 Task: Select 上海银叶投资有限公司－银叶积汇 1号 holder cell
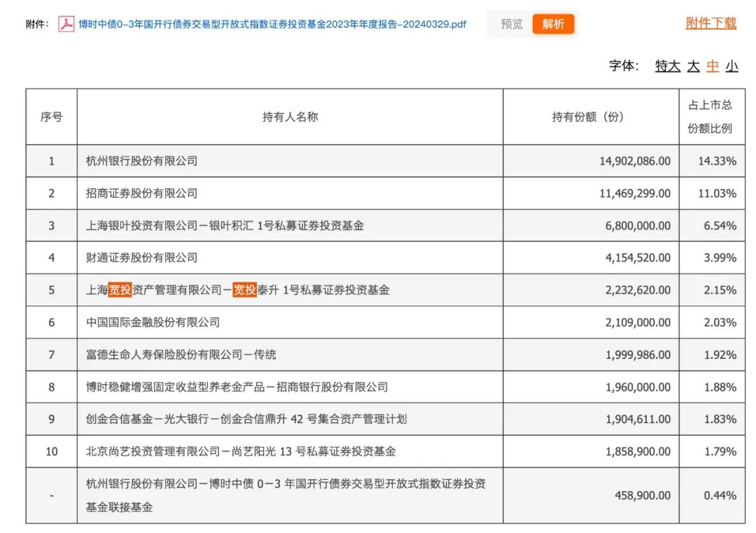pos(290,225)
